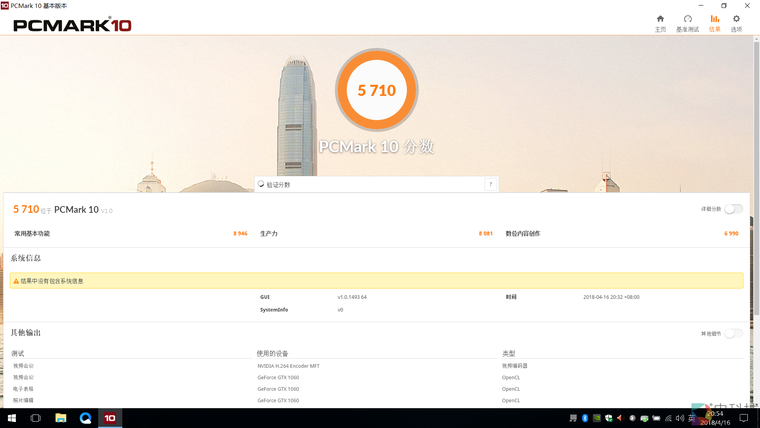Click the orange 5 710 score circle
Image resolution: width=760 pixels, height=428 pixels.
[x=377, y=90]
